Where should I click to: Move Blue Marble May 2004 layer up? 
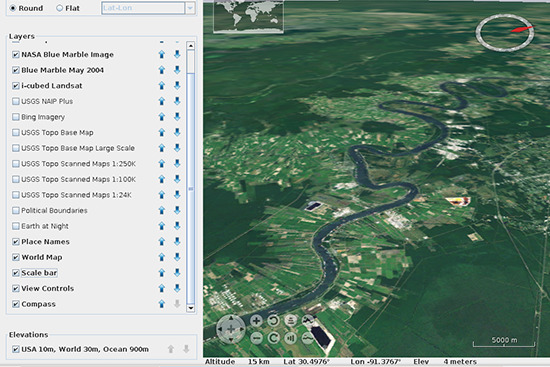click(x=162, y=70)
